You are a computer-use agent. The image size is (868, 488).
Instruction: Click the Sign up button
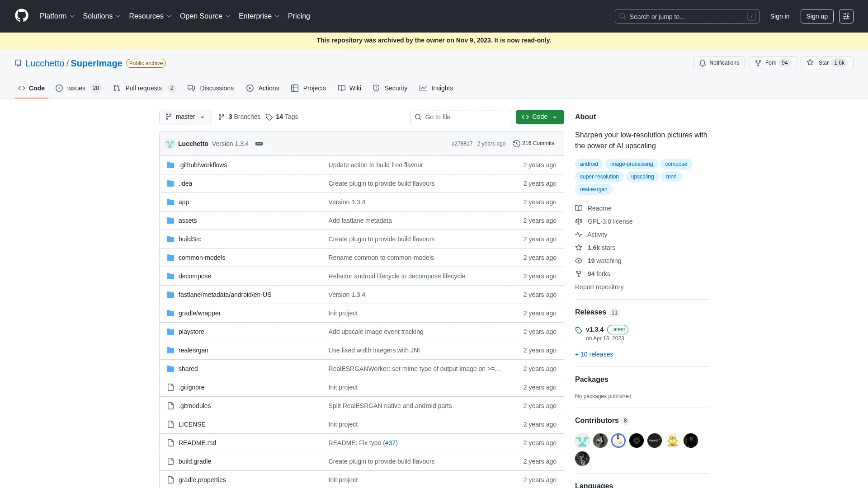[816, 16]
